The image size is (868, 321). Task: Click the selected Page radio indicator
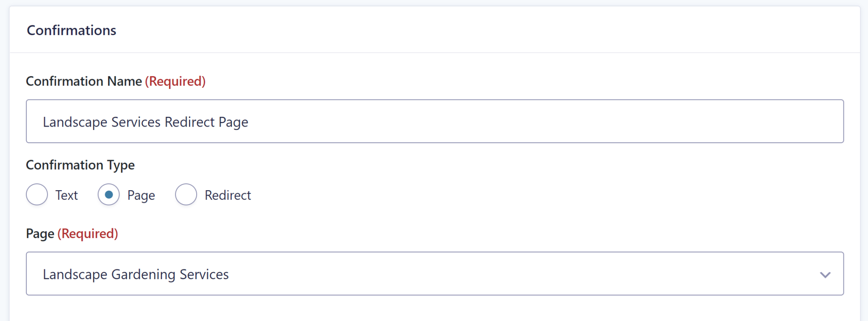point(108,195)
